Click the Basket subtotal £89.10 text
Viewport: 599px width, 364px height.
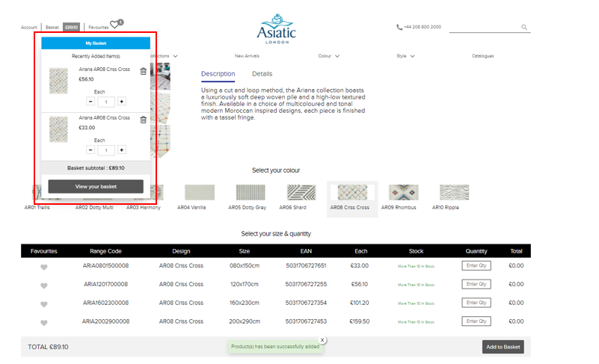point(96,167)
